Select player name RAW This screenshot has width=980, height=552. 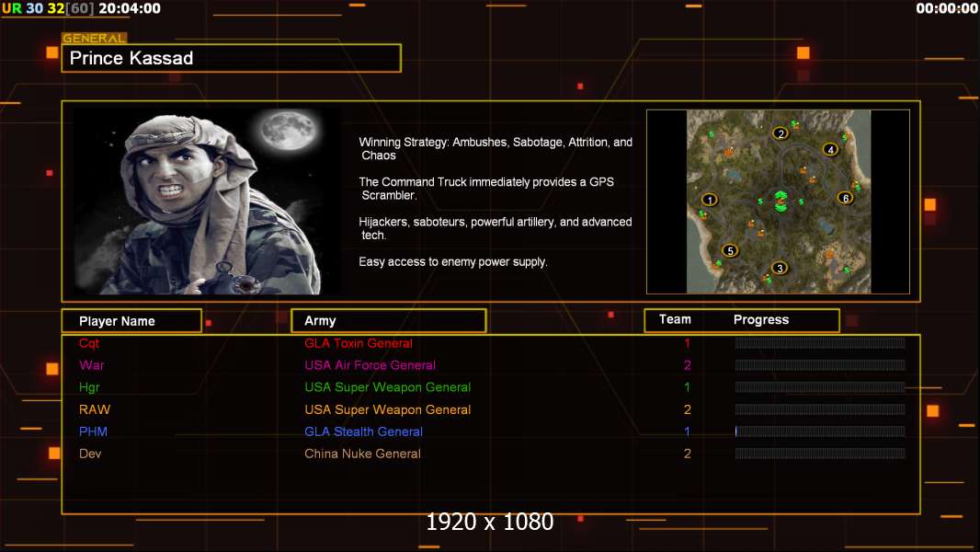click(x=95, y=409)
